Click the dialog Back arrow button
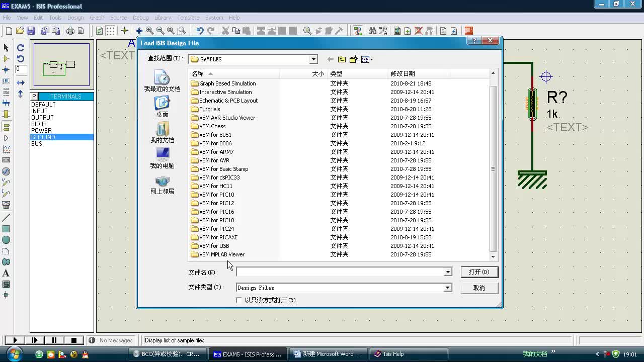The width and height of the screenshot is (644, 362). pyautogui.click(x=330, y=59)
